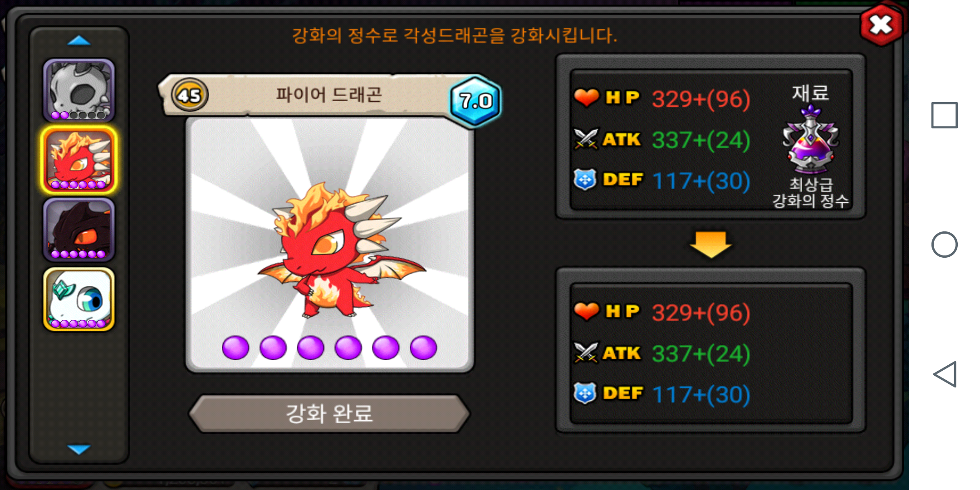Tap the first purple enhancement orb
980x490 pixels.
tap(235, 348)
